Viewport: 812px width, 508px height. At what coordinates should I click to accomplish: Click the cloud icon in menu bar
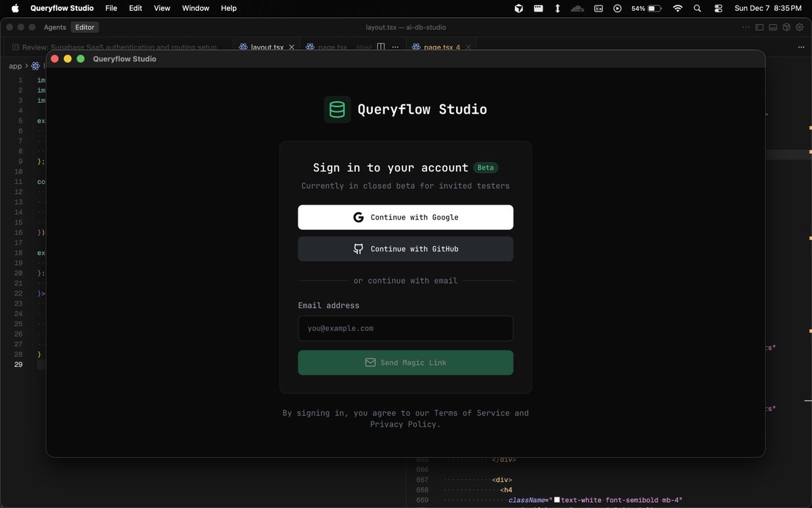[x=577, y=8]
